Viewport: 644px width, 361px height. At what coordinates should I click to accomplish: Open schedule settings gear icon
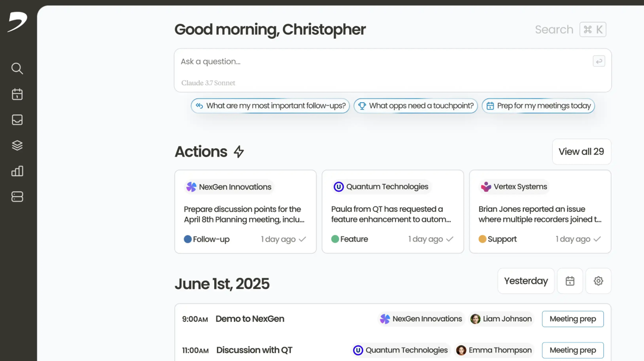(x=598, y=281)
